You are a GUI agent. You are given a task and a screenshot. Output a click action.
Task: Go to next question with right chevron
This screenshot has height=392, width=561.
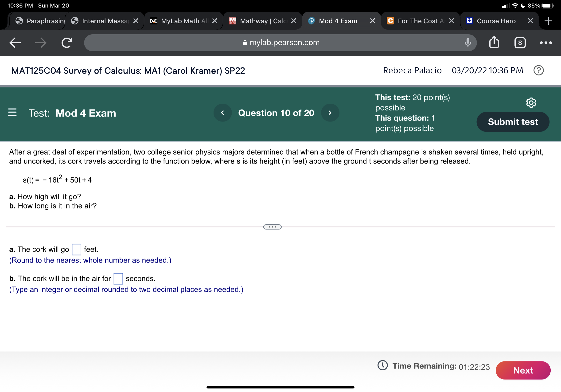click(x=330, y=113)
